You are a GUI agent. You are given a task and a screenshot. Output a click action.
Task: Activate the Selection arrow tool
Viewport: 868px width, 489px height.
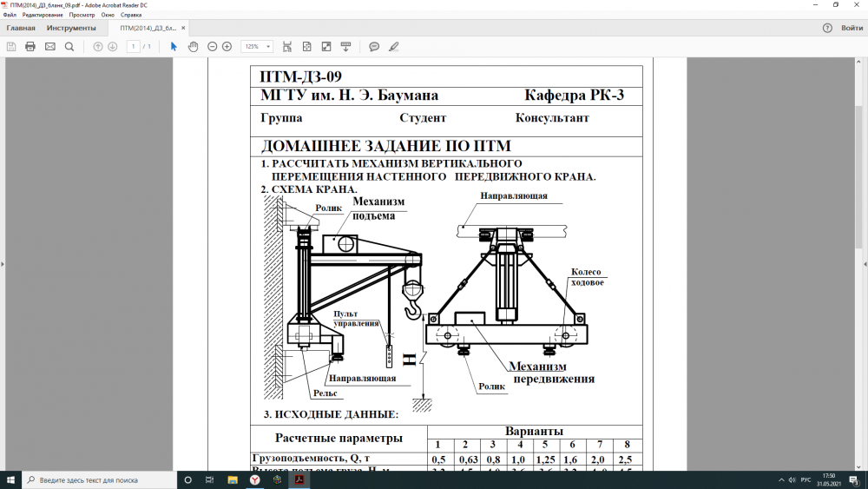pyautogui.click(x=174, y=47)
